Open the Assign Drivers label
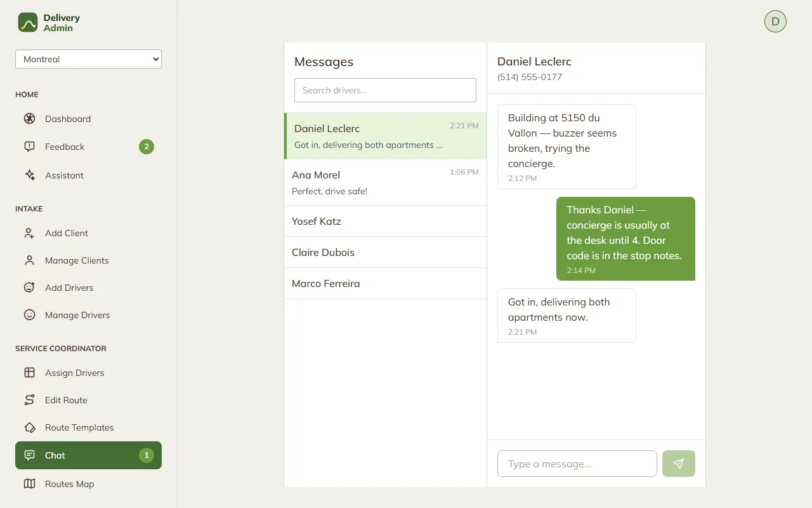This screenshot has width=812, height=508. 75,373
